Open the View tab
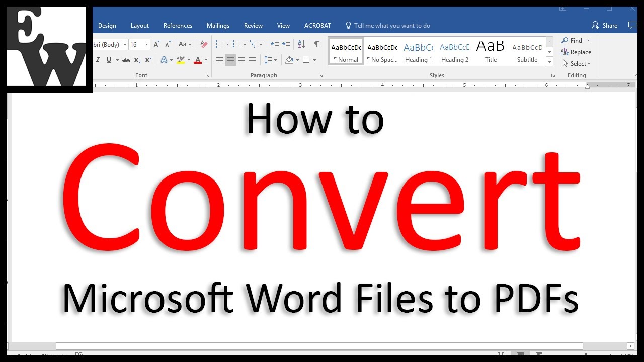 (x=283, y=26)
